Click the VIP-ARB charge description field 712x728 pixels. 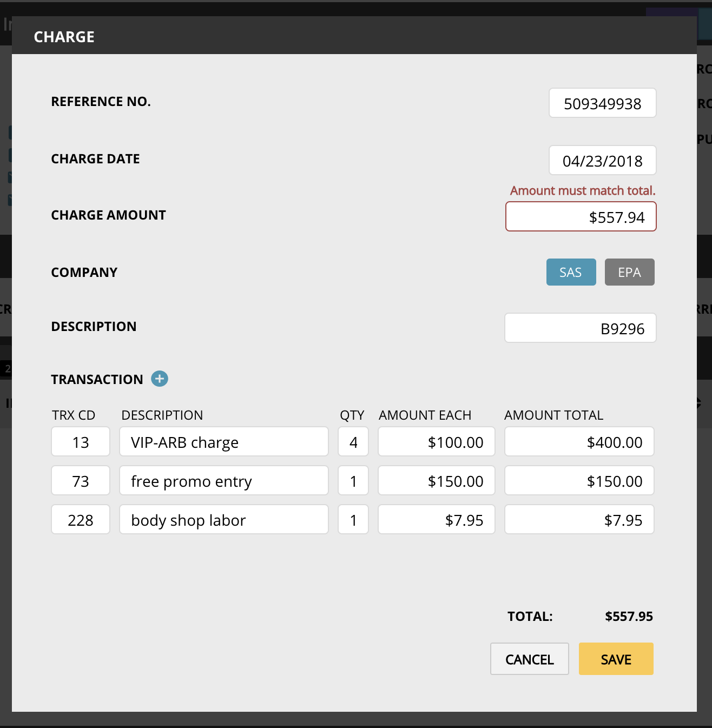tap(223, 442)
